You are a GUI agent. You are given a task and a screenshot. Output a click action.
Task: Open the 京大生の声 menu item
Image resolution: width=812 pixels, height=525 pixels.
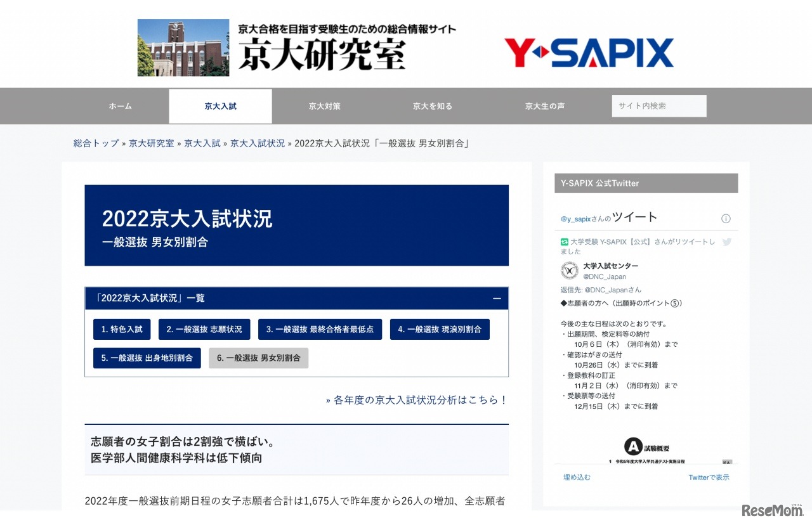544,107
